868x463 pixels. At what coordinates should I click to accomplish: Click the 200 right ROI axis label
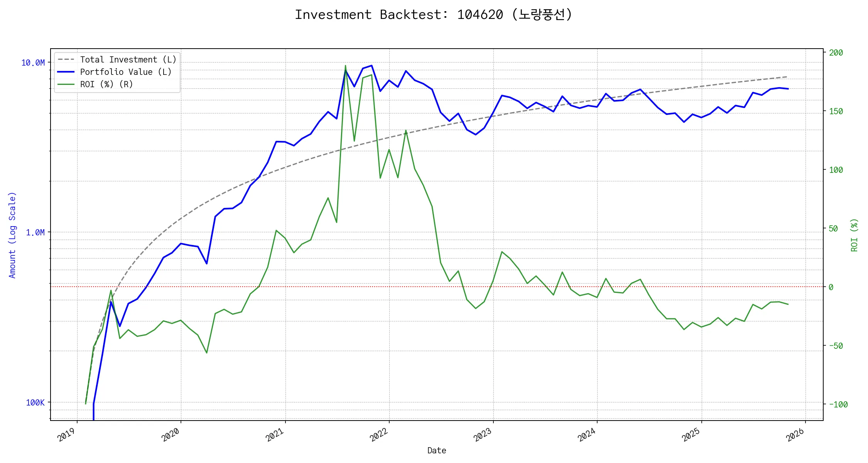pyautogui.click(x=836, y=52)
